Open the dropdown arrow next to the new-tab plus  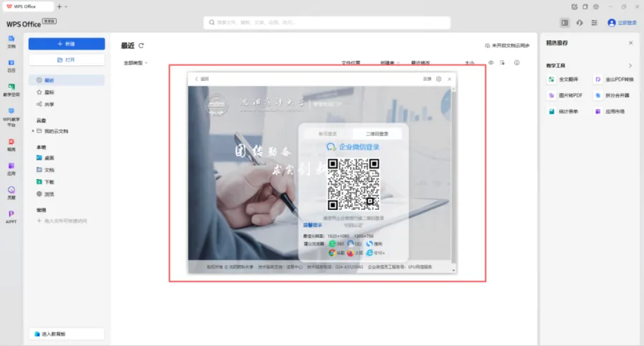pyautogui.click(x=66, y=7)
